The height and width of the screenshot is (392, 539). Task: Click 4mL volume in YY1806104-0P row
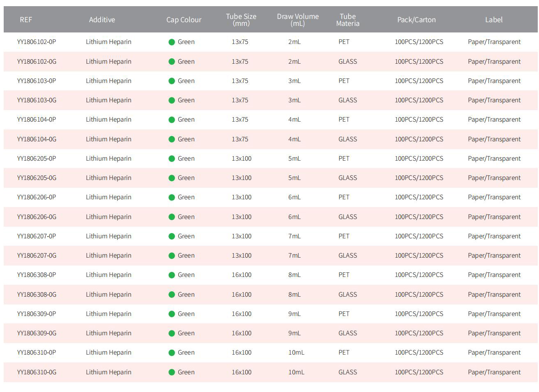(x=295, y=120)
